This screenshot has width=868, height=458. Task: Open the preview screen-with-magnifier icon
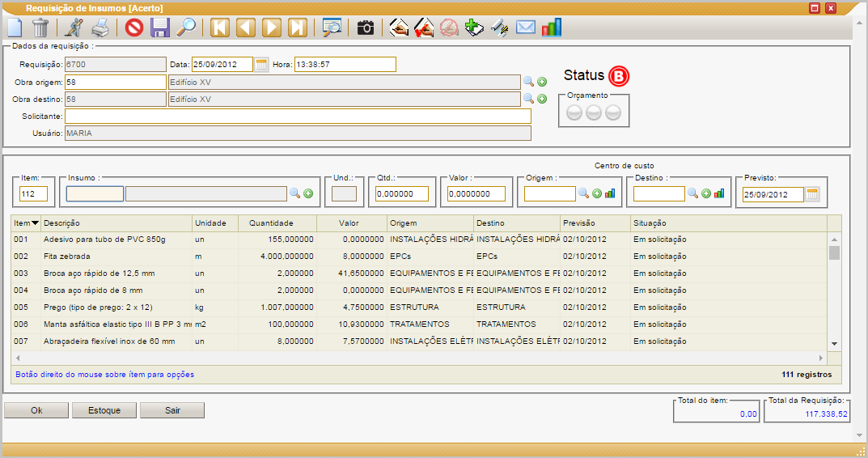click(x=332, y=28)
